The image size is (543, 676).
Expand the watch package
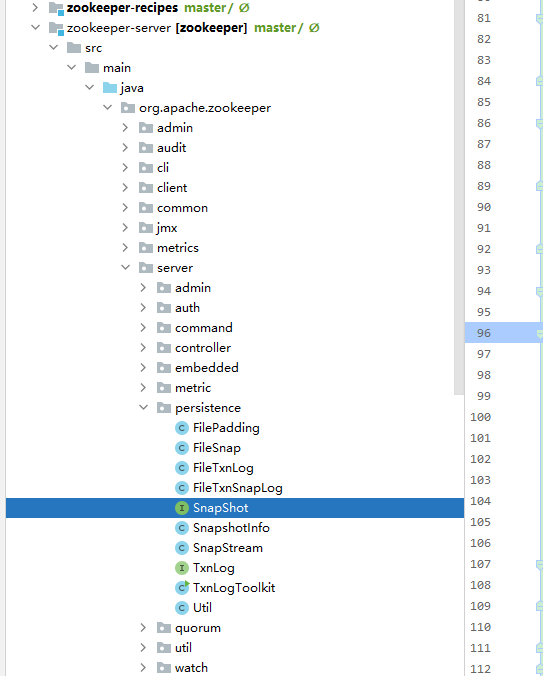pos(144,668)
